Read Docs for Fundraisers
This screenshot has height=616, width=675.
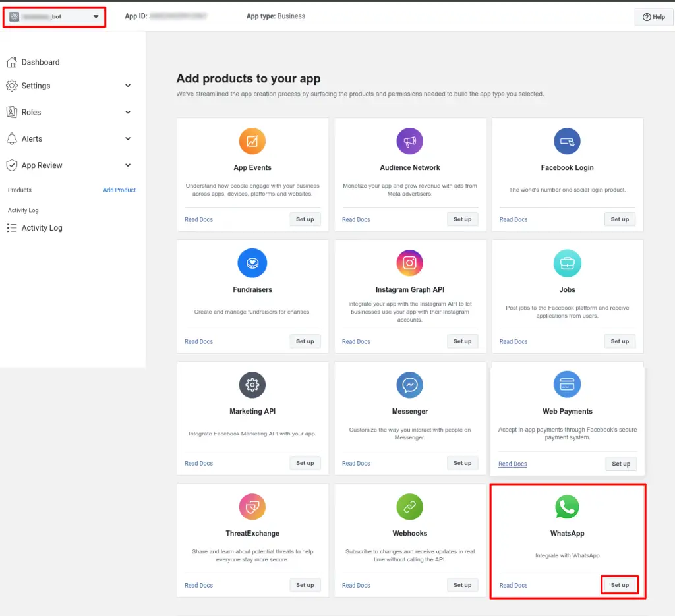tap(198, 341)
